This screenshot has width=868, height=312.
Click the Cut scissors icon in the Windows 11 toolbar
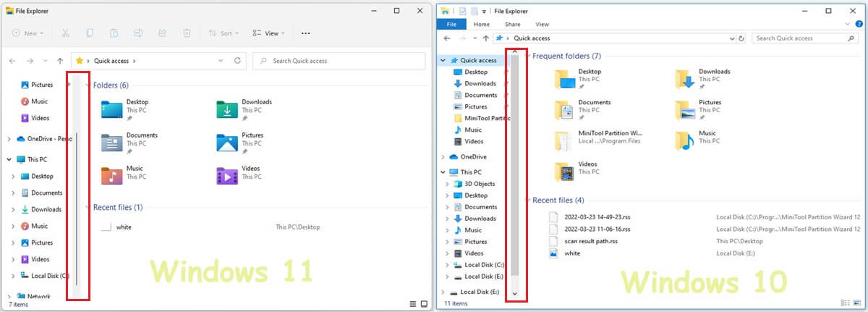point(65,33)
